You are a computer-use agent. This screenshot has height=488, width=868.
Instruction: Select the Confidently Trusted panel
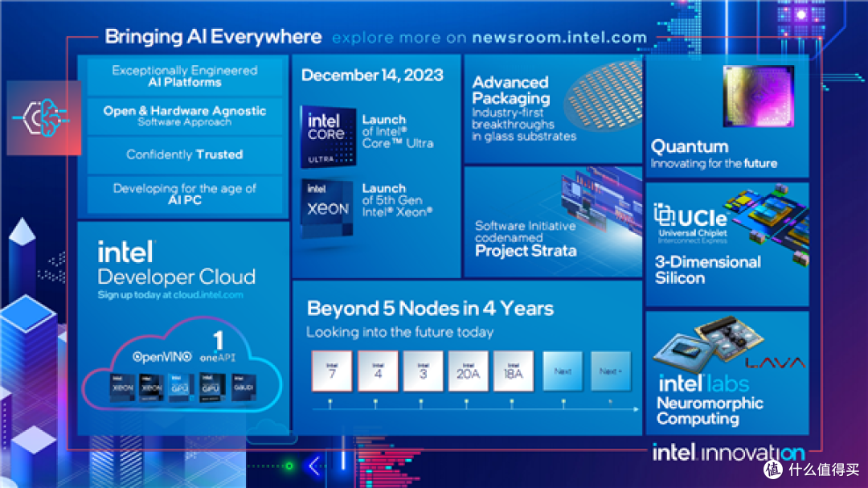[x=185, y=154]
